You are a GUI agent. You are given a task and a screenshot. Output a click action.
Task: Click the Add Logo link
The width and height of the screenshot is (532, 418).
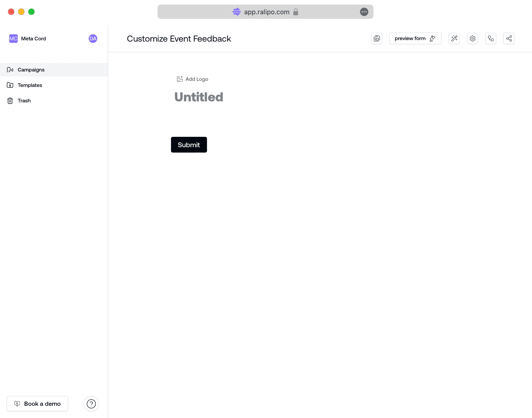(196, 79)
